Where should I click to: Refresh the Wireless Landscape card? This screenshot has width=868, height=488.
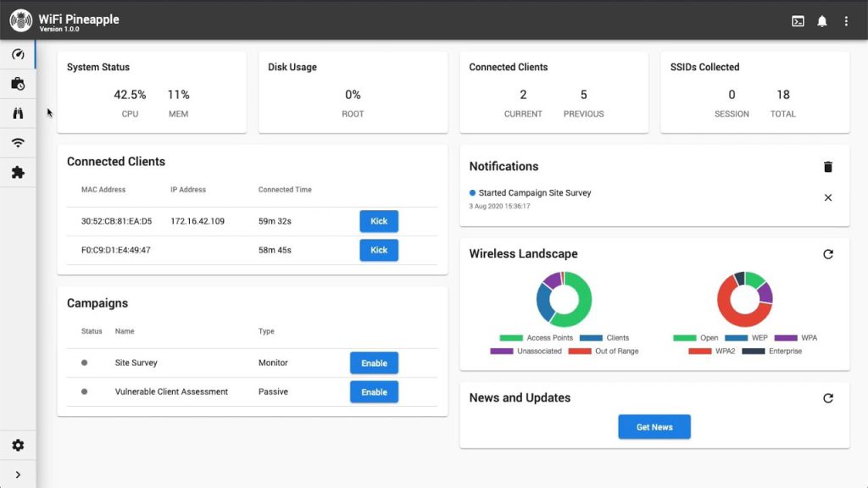click(x=828, y=254)
